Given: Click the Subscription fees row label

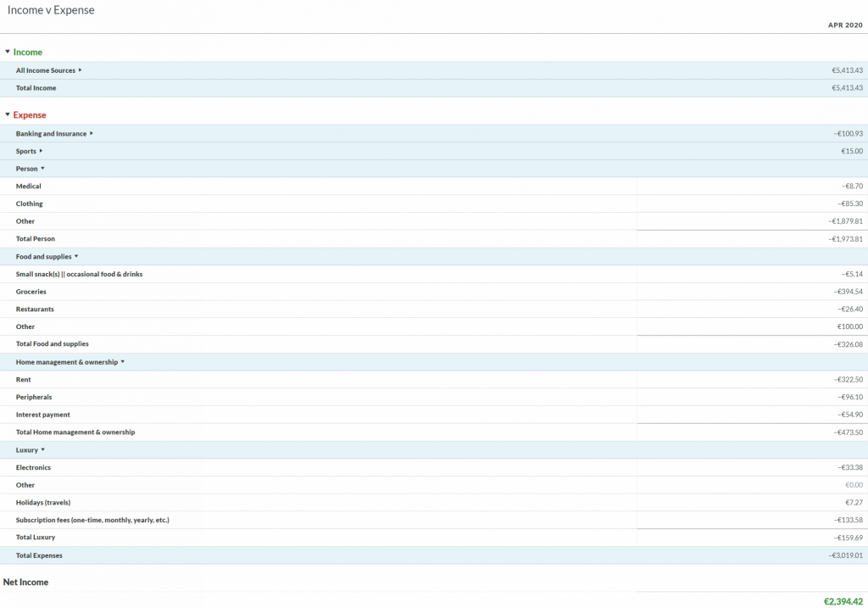Looking at the screenshot, I should [x=92, y=520].
